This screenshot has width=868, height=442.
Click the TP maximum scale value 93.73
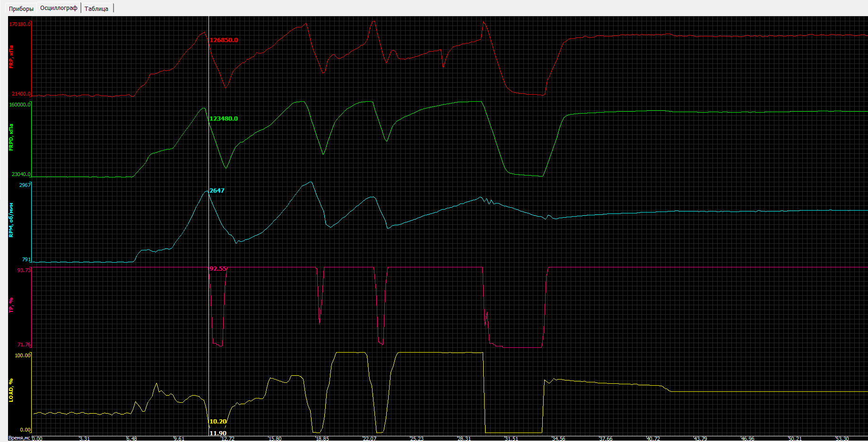24,270
